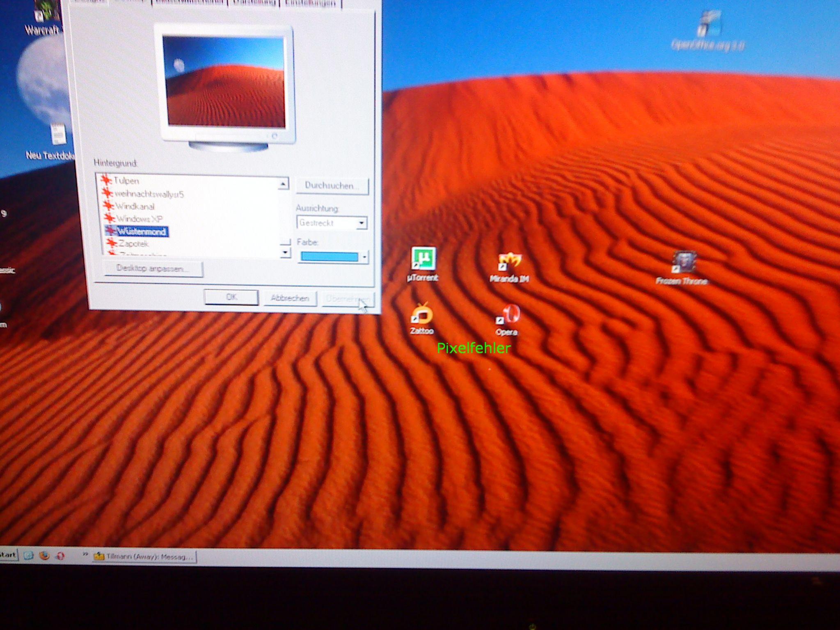
Task: Switch to the Einstellungen tab
Action: pos(311,3)
